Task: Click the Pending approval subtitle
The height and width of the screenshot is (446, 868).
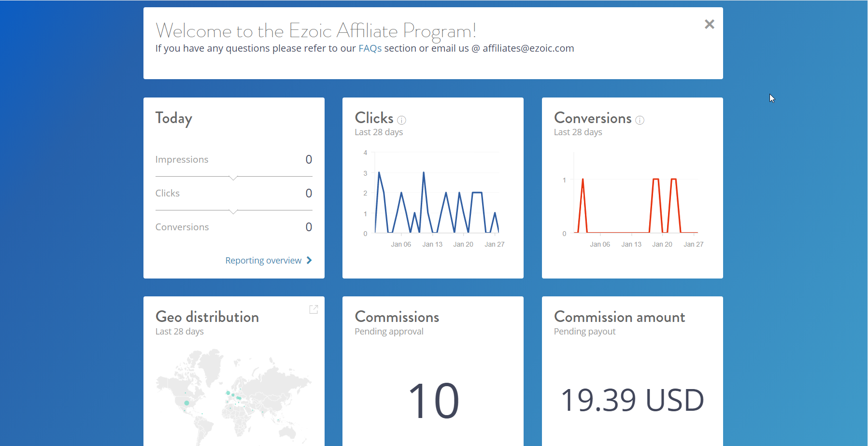Action: point(389,332)
